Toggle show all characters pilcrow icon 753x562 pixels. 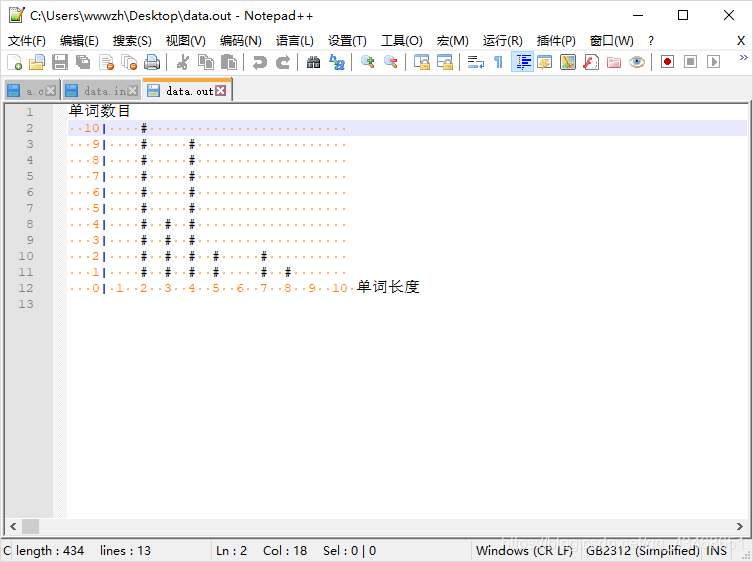click(498, 62)
